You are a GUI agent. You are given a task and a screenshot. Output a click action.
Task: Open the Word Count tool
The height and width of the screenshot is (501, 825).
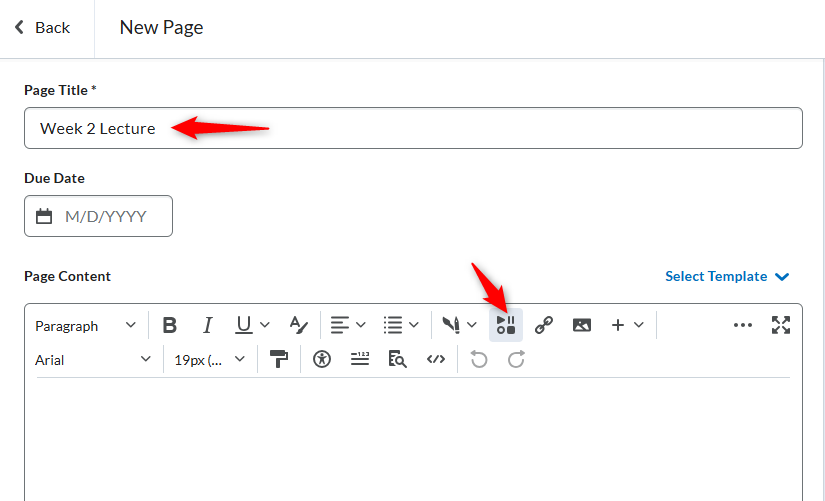(360, 360)
